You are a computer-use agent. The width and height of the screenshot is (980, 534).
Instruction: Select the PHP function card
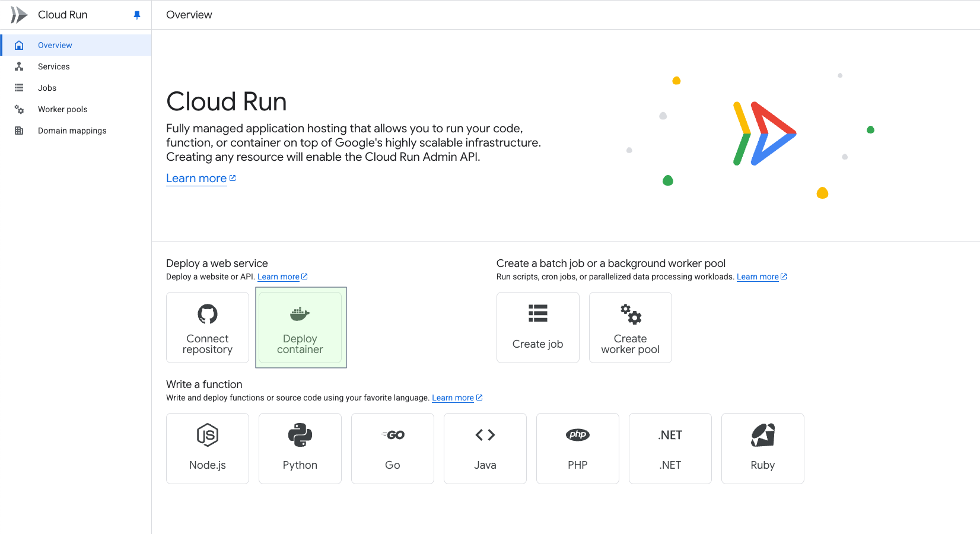578,449
